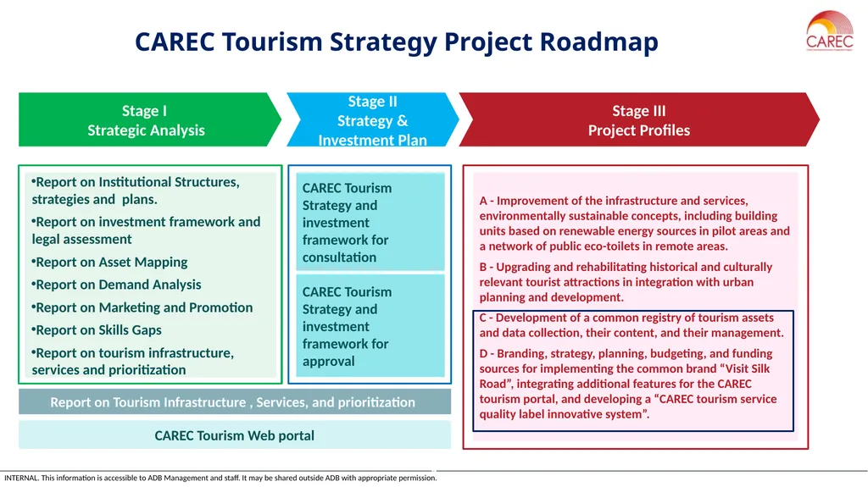Select the Stage III Project Profiles arrow
Screen dimensions: 868x487
tap(639, 119)
